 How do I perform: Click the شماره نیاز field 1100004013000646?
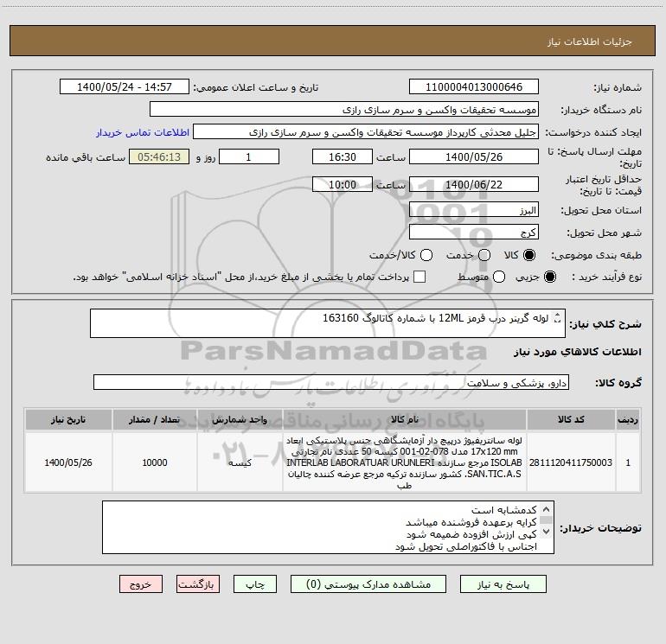(x=474, y=86)
